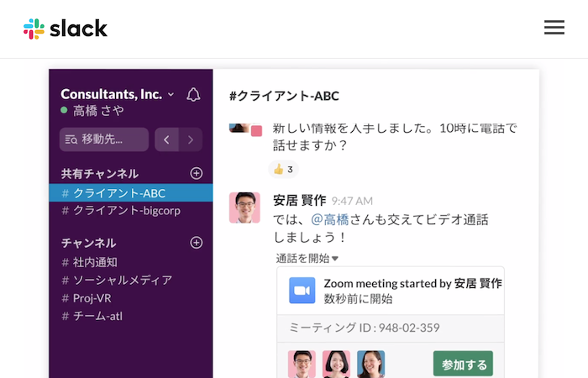Click the sender name 安居 賢作

pos(300,200)
